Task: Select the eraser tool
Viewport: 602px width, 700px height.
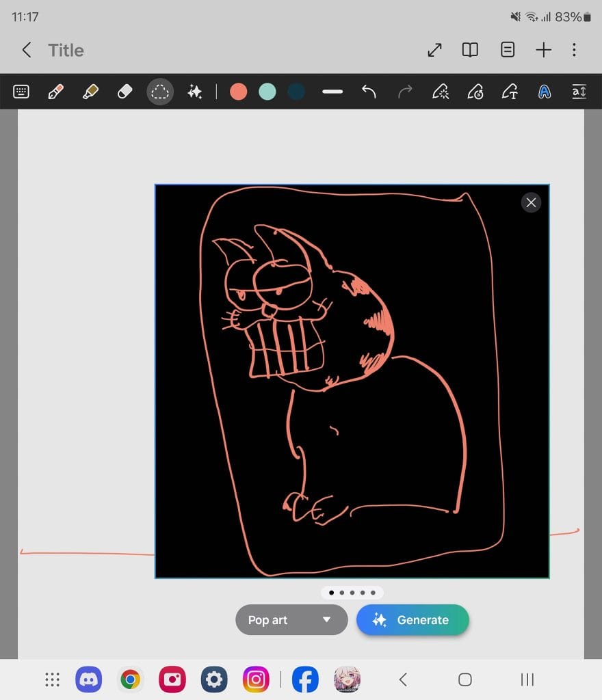Action: pos(125,92)
